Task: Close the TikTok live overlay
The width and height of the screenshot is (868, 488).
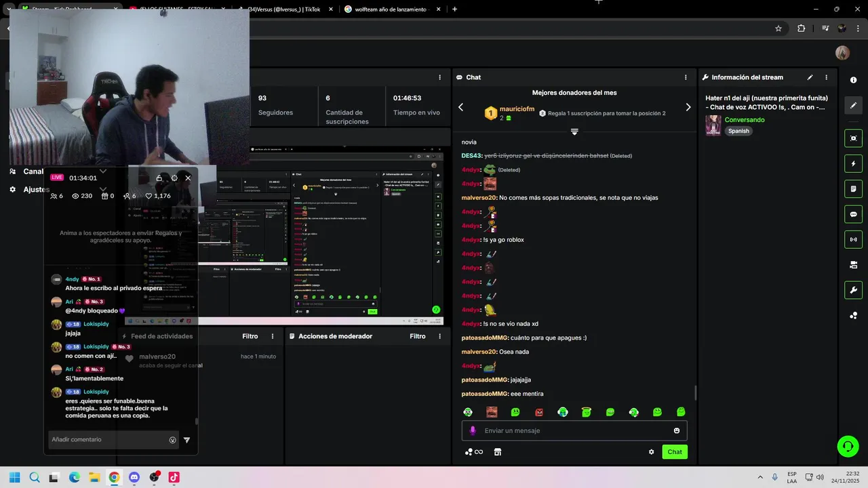Action: (188, 178)
